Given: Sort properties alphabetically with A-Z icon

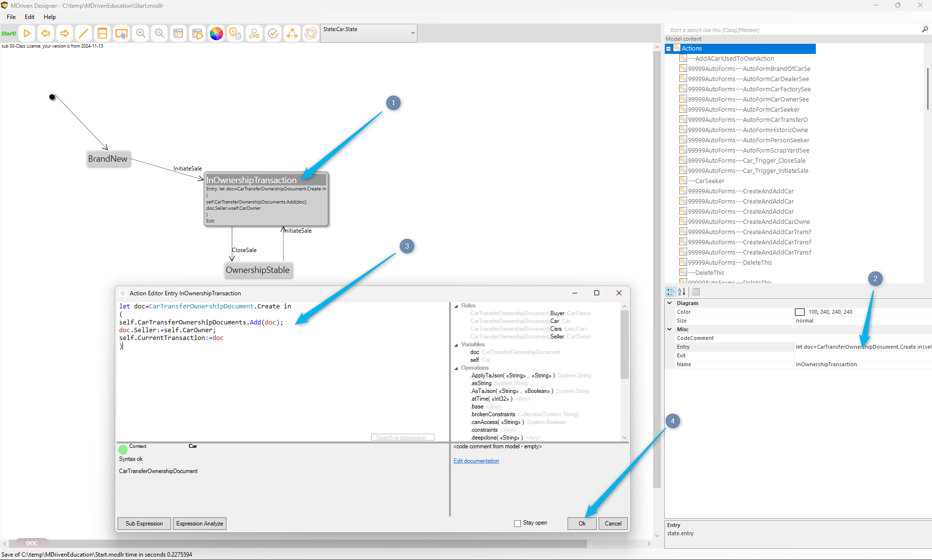Looking at the screenshot, I should coord(682,292).
